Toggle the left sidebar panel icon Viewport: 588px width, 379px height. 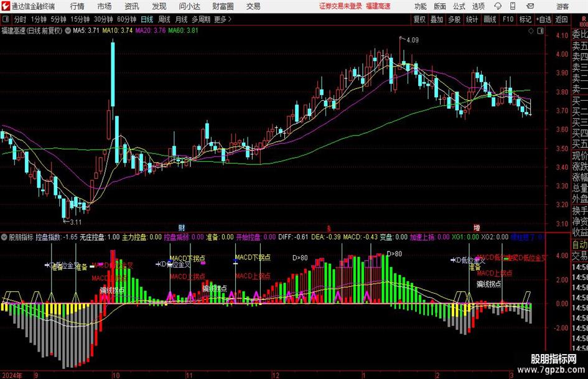tap(6, 19)
